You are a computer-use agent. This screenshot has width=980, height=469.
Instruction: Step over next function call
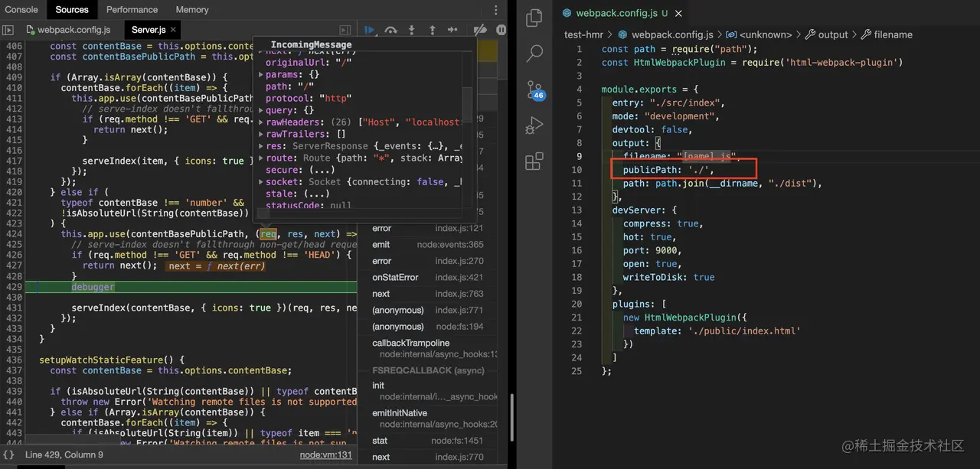point(390,30)
